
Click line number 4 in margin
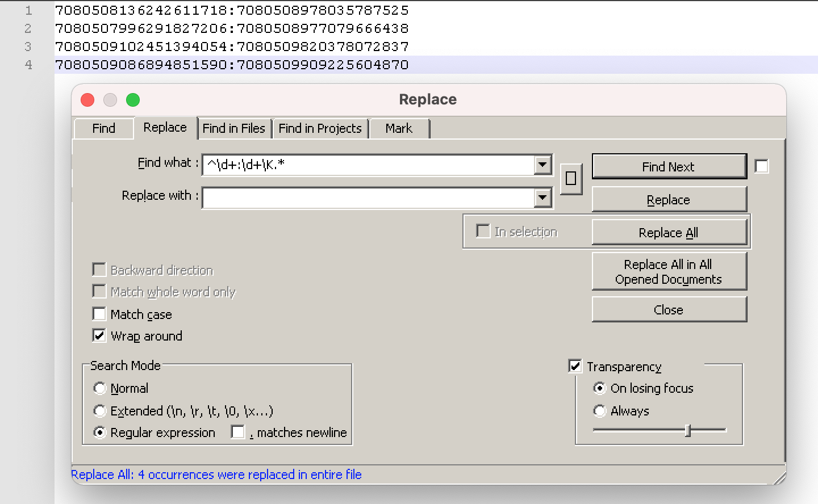coord(28,65)
